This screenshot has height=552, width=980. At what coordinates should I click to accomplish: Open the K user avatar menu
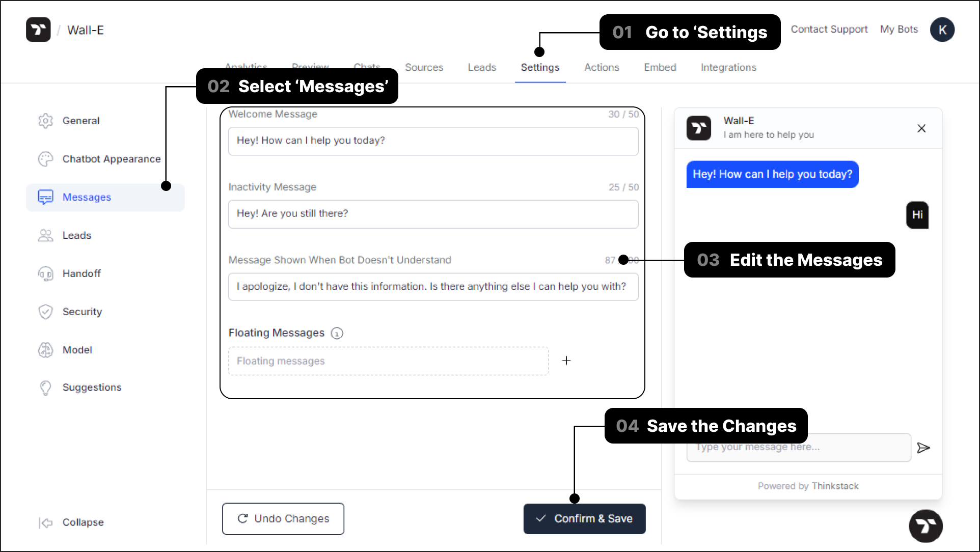942,30
